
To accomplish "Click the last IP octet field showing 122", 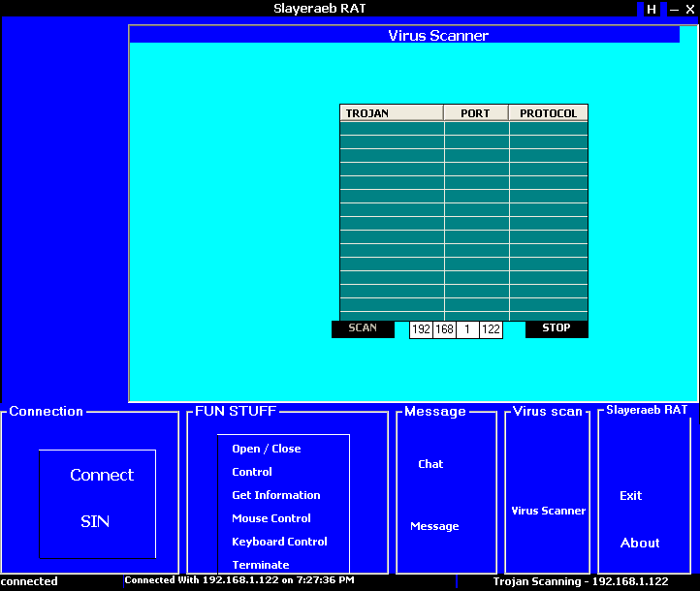I will (x=492, y=329).
